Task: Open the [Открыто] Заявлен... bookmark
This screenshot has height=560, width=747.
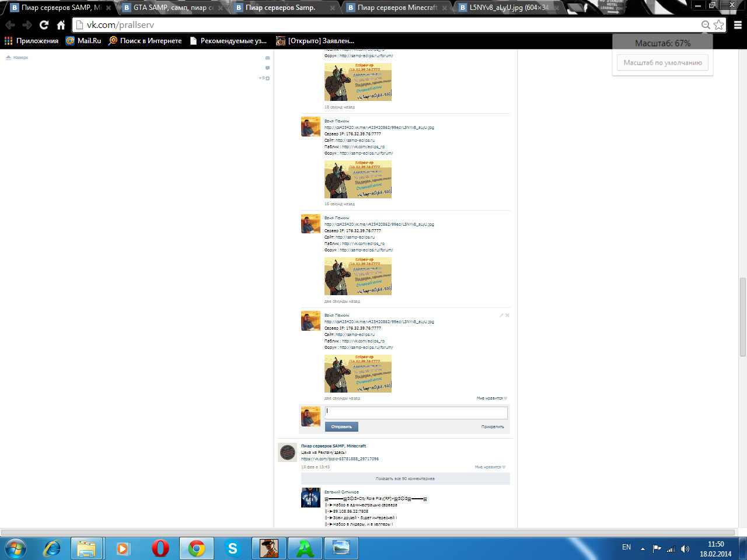Action: (315, 41)
